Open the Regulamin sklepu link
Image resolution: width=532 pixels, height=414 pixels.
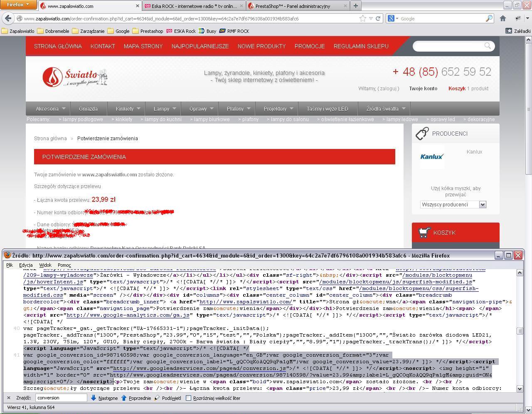[x=361, y=46]
